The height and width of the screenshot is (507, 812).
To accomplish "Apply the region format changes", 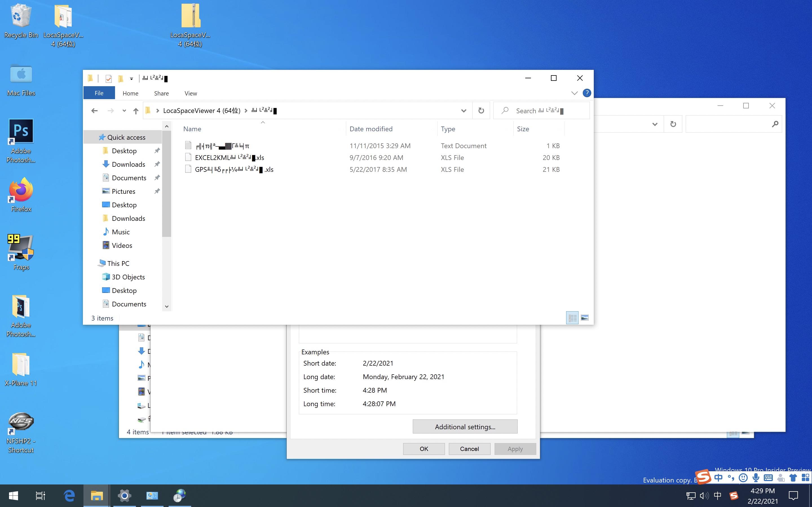I will (515, 449).
